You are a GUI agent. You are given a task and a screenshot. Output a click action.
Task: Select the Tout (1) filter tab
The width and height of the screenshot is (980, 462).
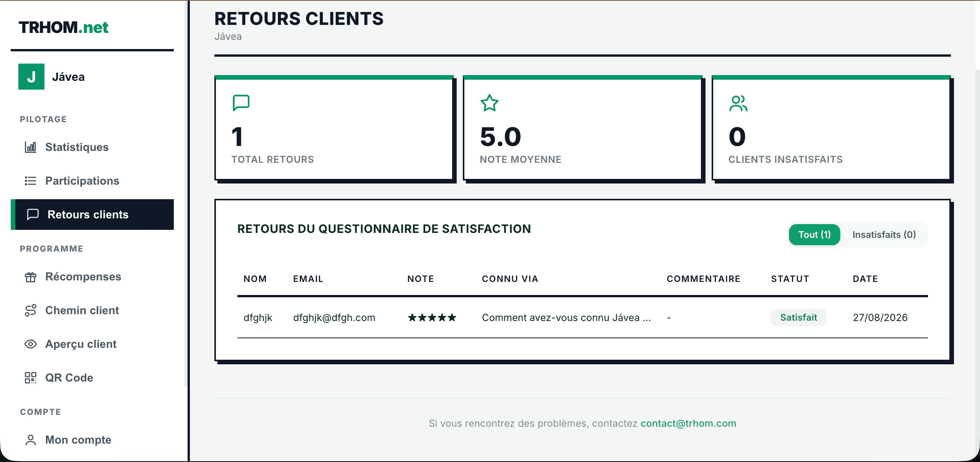(x=815, y=234)
